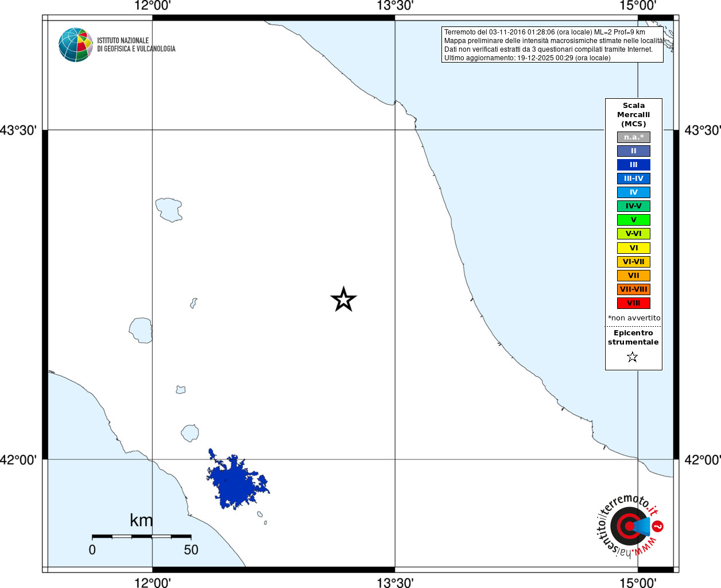Viewport: 721px width, 588px height.
Task: Click the right 43°30' latitude label
Action: coord(703,130)
